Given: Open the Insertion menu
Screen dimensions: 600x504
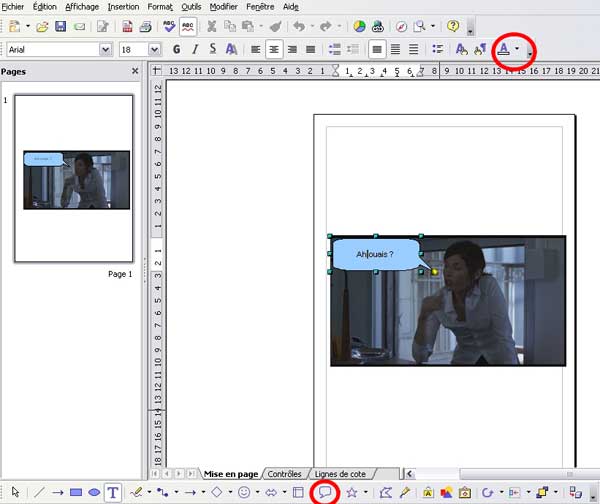Looking at the screenshot, I should [123, 7].
